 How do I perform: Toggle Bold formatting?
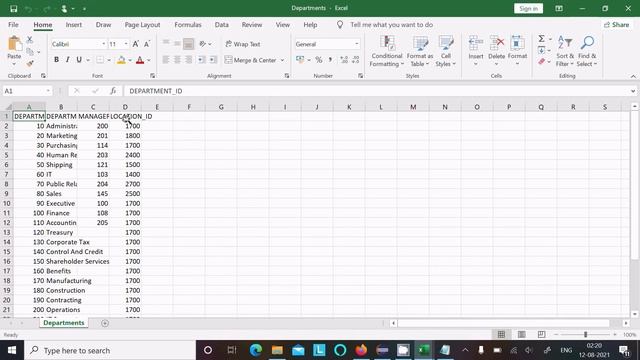[56, 60]
